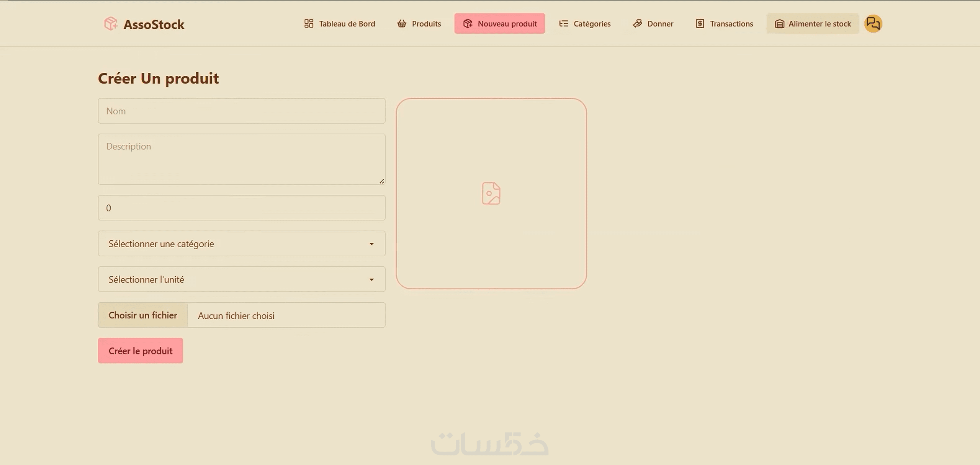Grab the Description textarea resize handle

coord(381,181)
